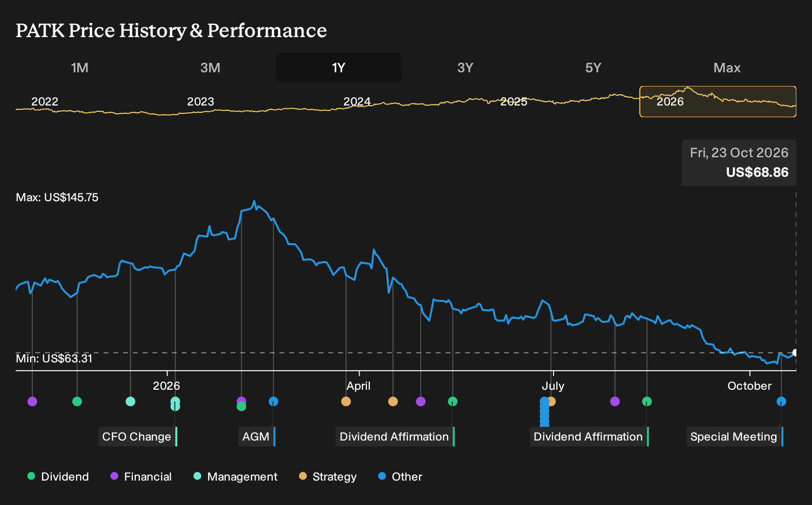Click the orange Strategy dot right of April
The width and height of the screenshot is (812, 505).
393,401
